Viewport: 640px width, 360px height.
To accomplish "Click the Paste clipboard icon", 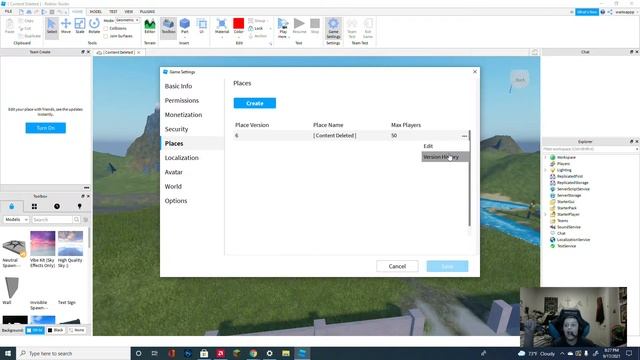I will [x=9, y=26].
